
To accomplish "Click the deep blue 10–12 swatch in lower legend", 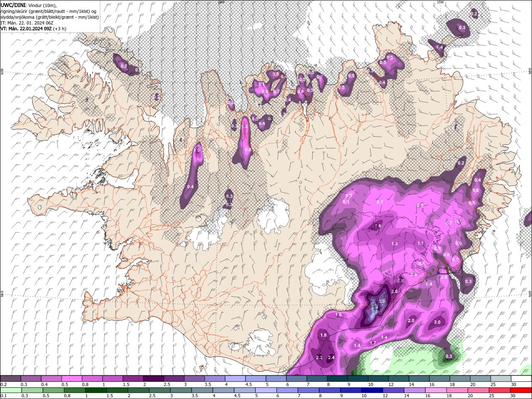I will [x=372, y=390].
